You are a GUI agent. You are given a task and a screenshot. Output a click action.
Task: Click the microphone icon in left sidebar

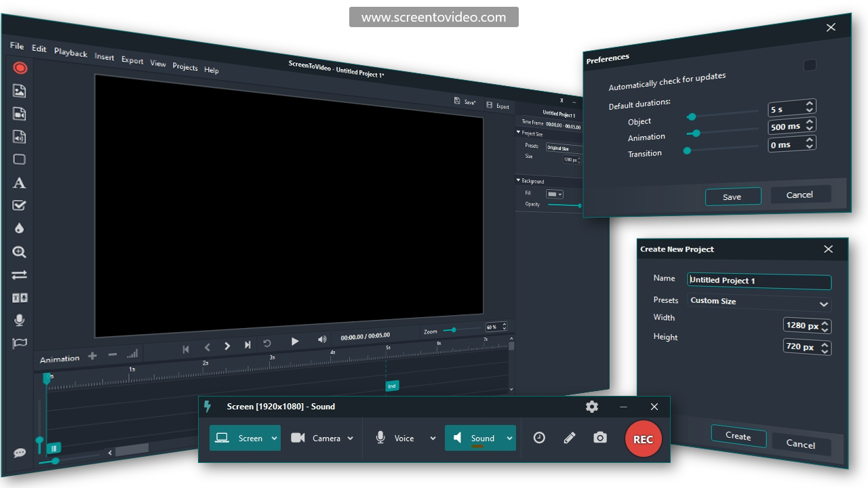click(20, 320)
